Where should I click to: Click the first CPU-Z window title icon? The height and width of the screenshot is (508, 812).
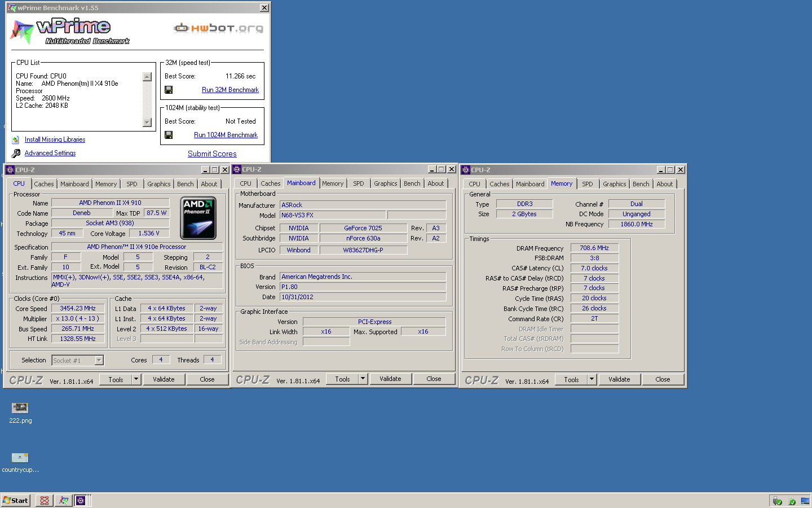(10, 169)
